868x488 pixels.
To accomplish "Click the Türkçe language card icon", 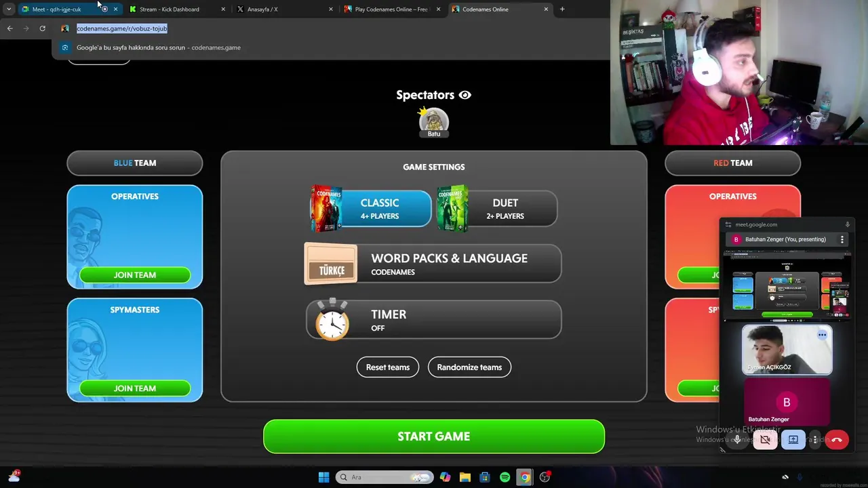I will (x=331, y=264).
